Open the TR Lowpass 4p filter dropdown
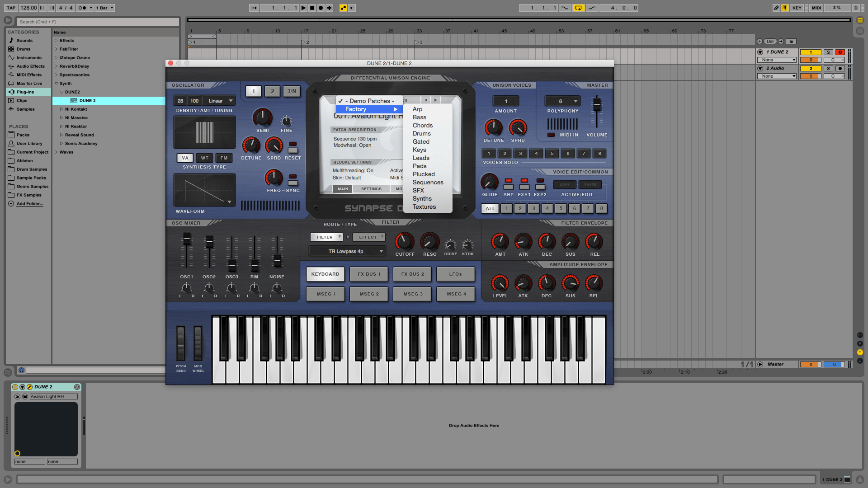868x488 pixels. pyautogui.click(x=347, y=251)
